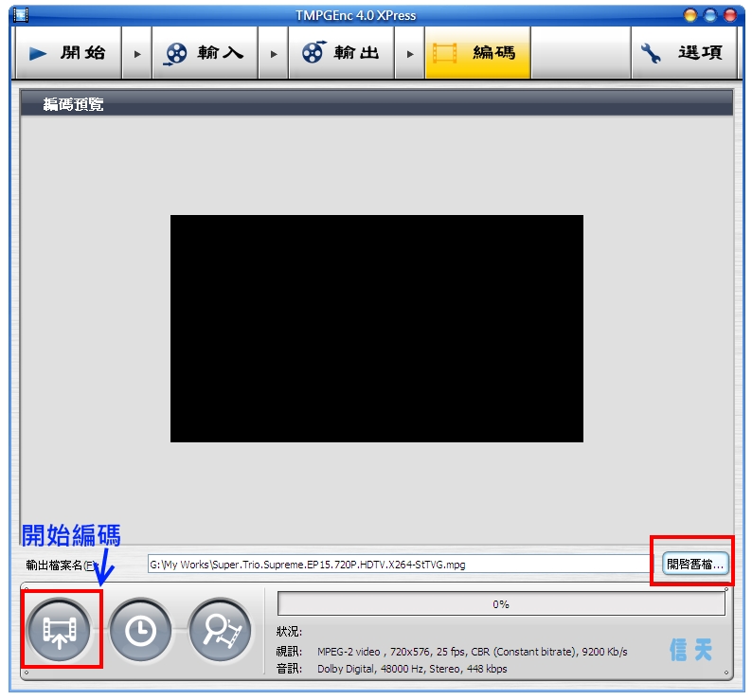Click the arrow between 開始 and 輸入
The image size is (752, 700).
coord(136,54)
